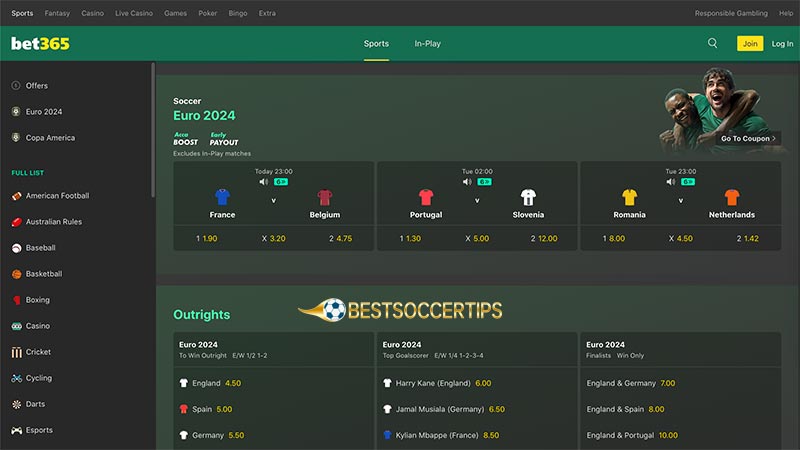
Task: Bet on Belgium win at 4.75
Action: click(x=340, y=238)
